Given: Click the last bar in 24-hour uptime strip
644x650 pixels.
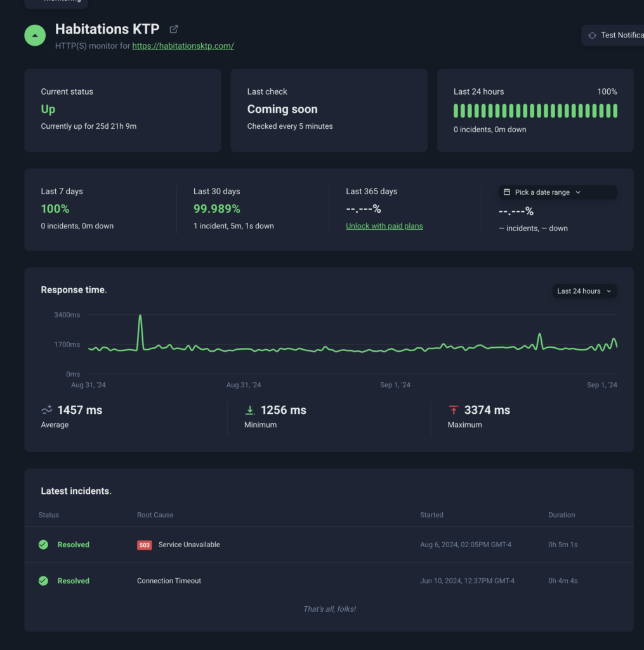Looking at the screenshot, I should click(x=615, y=111).
